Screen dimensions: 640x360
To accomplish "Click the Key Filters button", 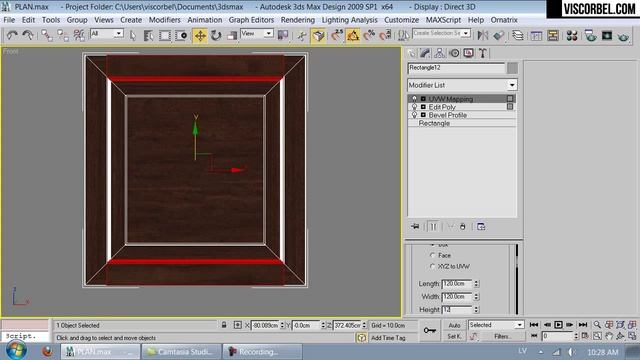I will (502, 336).
